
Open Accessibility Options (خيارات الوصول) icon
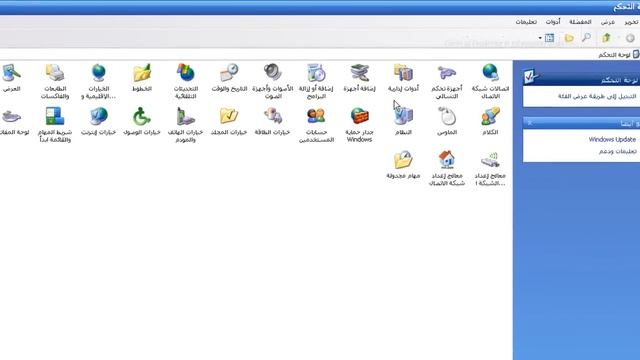coord(142,116)
